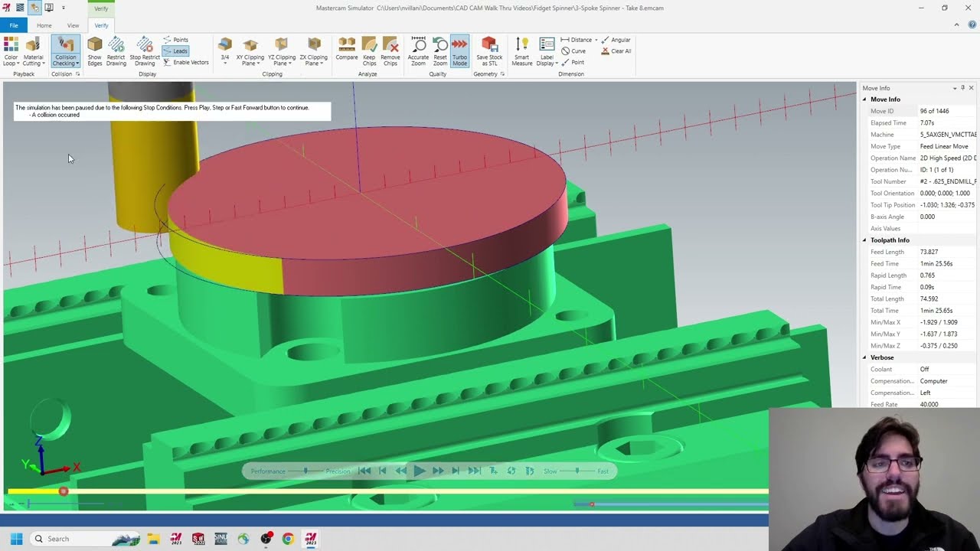Image resolution: width=980 pixels, height=551 pixels.
Task: Open File Explorer from taskbar
Action: coord(153,539)
